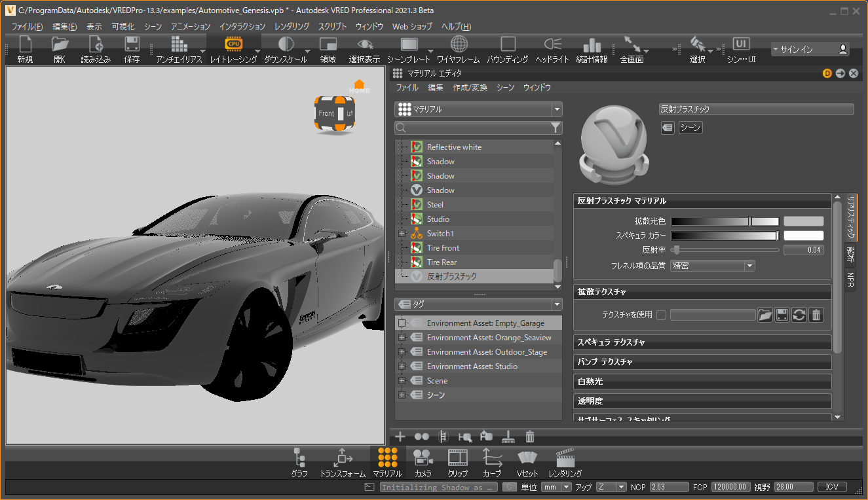868x500 pixels.
Task: Open the unit mm dropdown
Action: 556,487
